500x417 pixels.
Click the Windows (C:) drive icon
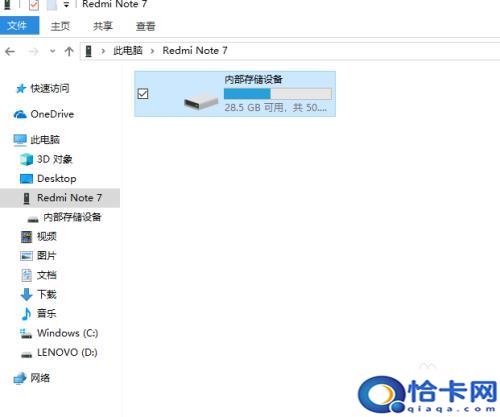26,333
